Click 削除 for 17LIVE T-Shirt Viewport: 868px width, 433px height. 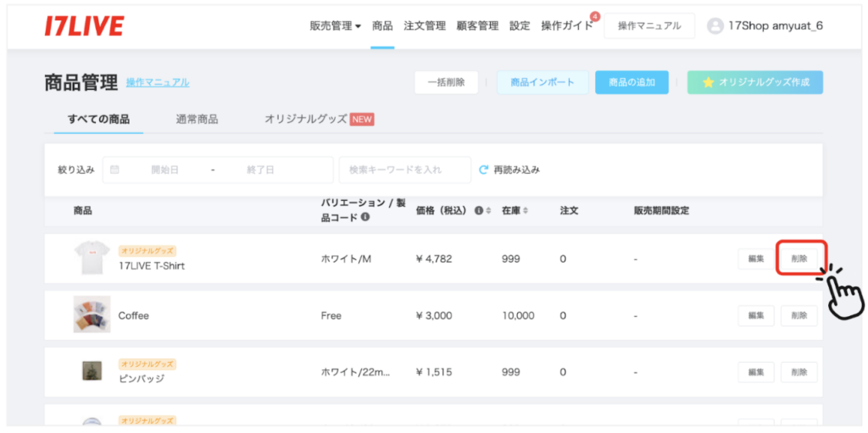[x=798, y=258]
